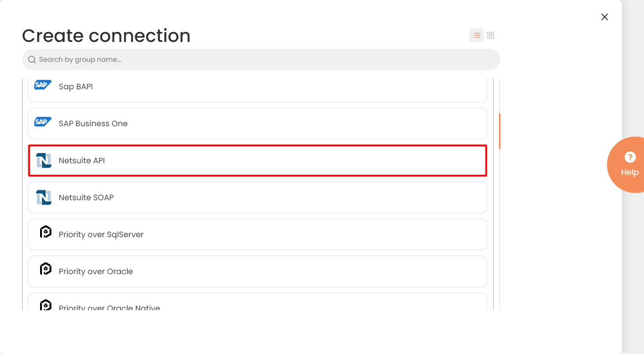This screenshot has height=354, width=644.
Task: Switch to grid view layout
Action: 491,35
